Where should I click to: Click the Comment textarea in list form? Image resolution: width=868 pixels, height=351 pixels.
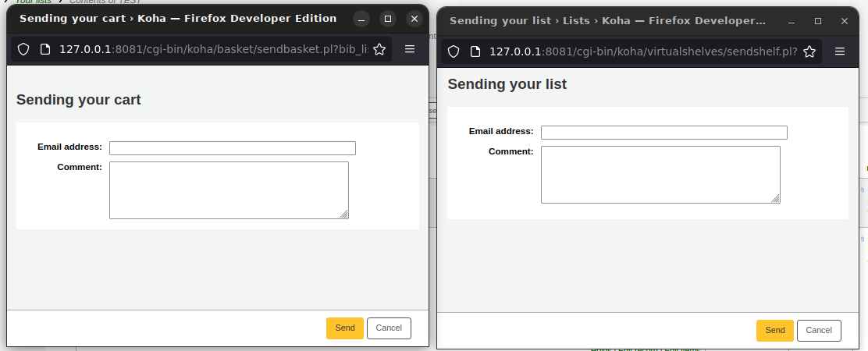click(660, 175)
